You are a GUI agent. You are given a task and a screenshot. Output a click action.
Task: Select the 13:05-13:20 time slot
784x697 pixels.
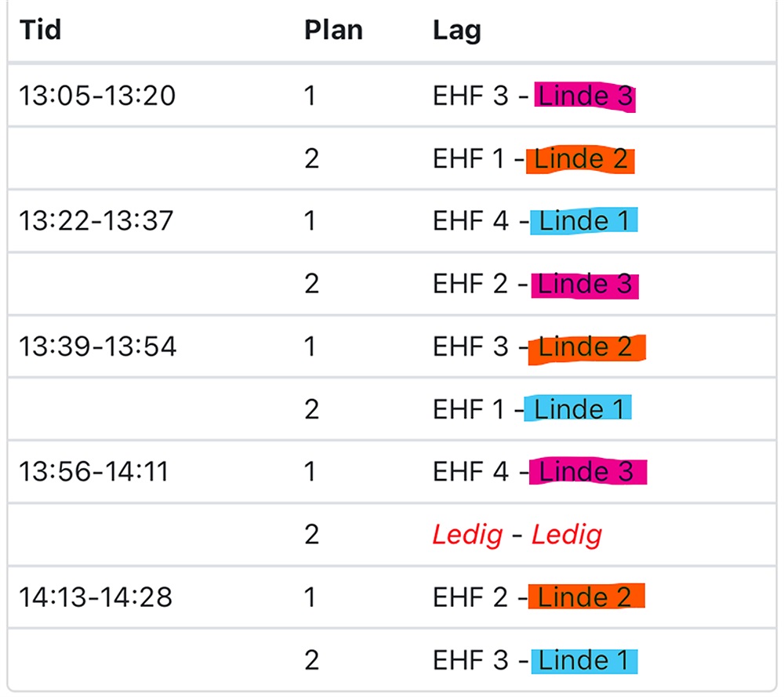97,96
